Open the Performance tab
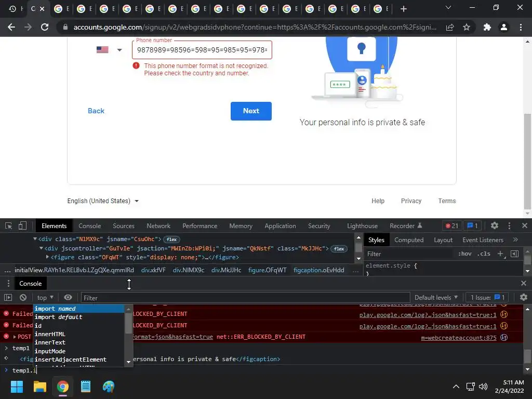 tap(200, 225)
